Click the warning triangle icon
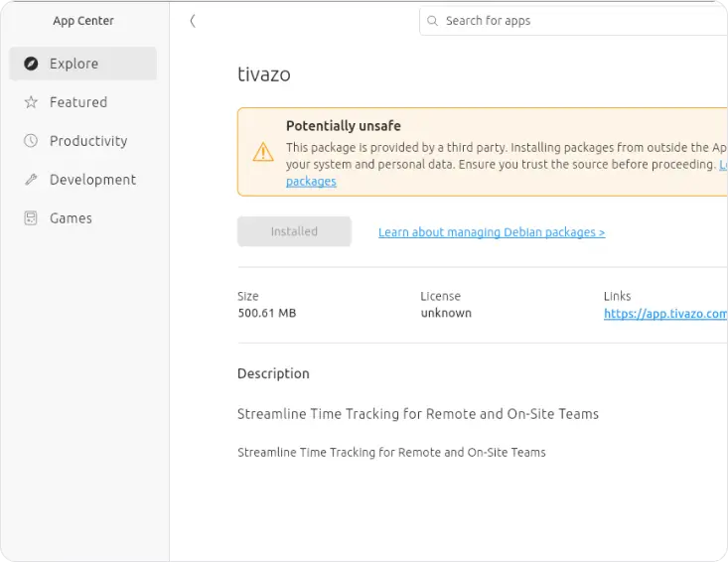The image size is (728, 562). (x=263, y=152)
